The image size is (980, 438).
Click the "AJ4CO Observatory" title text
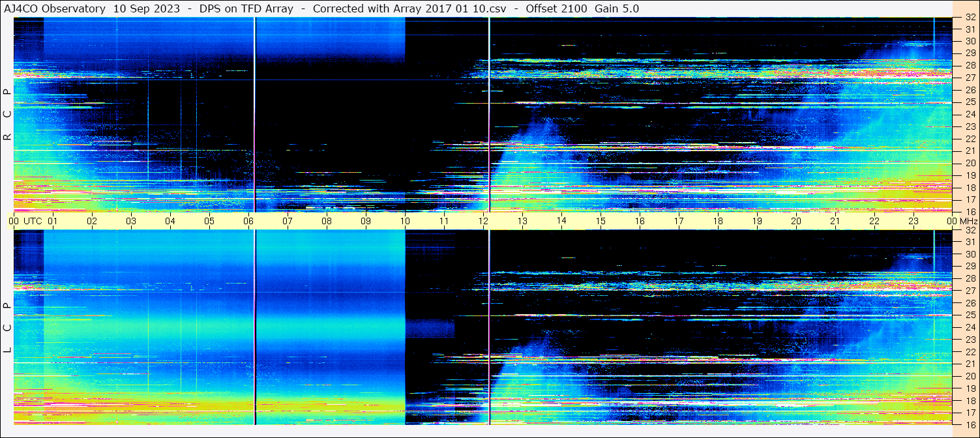(55, 9)
